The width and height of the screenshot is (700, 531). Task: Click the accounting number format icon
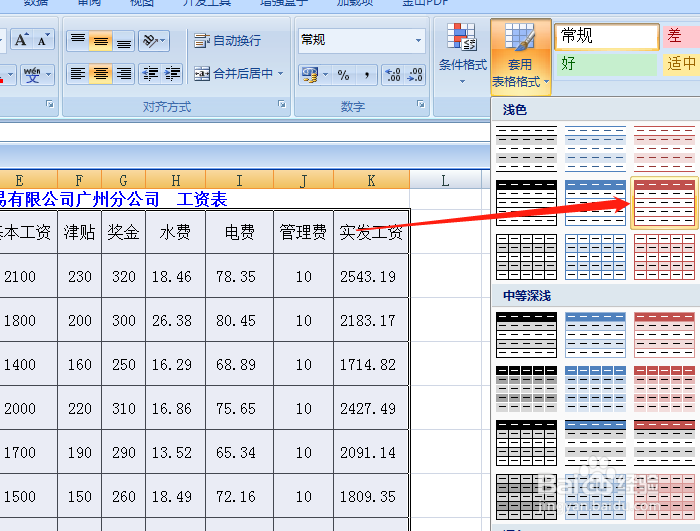coord(310,75)
